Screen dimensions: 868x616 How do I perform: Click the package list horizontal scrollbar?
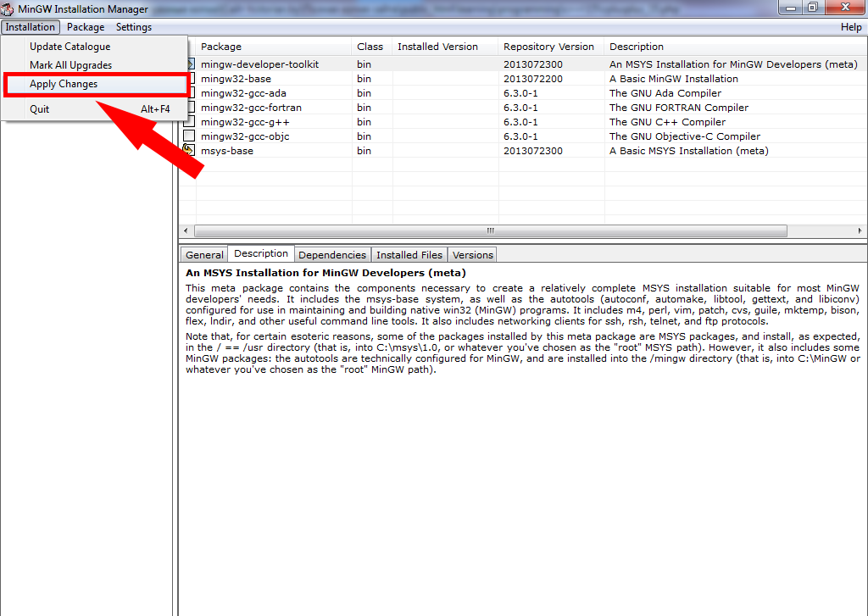[490, 230]
